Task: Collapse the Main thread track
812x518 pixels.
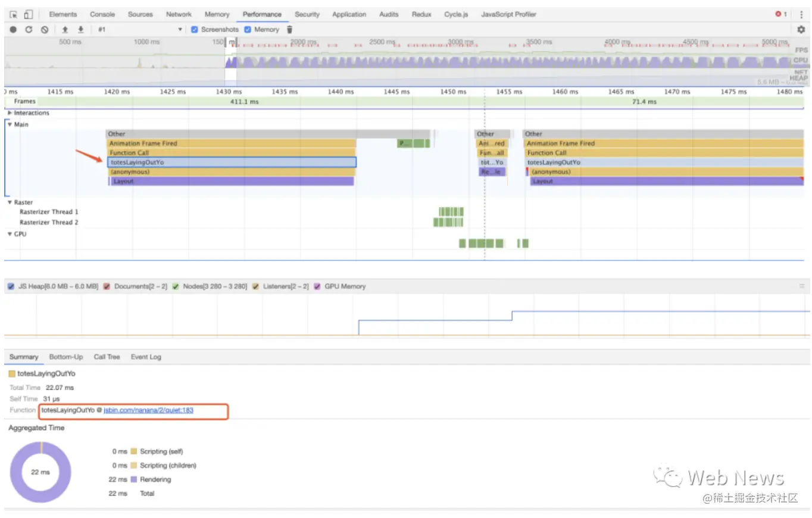Action: pos(10,124)
